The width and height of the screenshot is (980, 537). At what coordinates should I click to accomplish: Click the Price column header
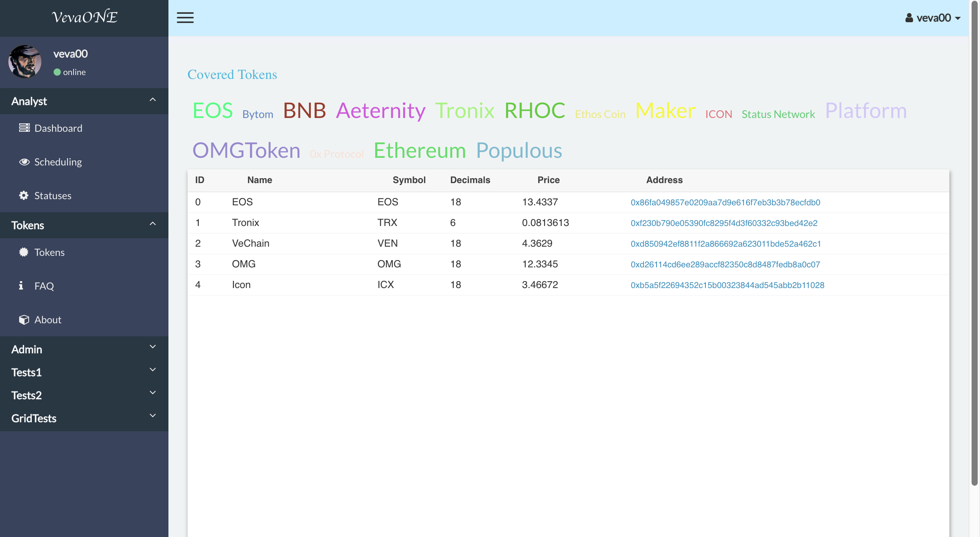(549, 180)
